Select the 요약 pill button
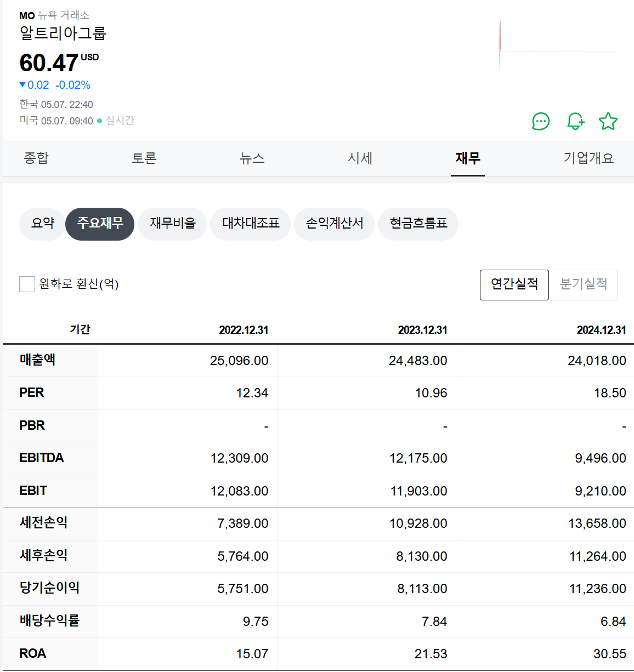This screenshot has height=672, width=634. click(42, 224)
